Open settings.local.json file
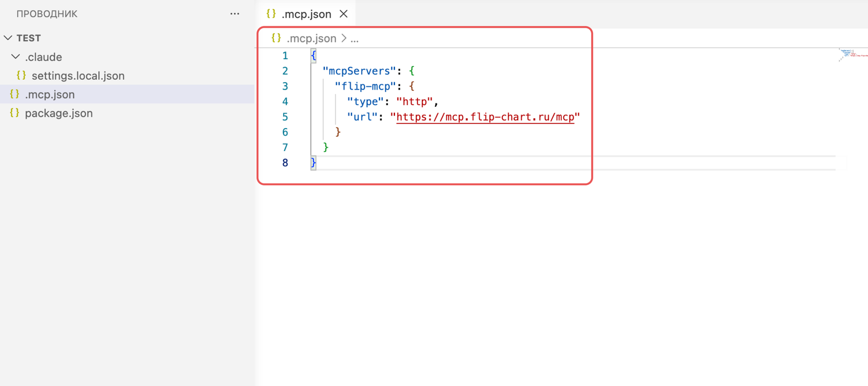868x386 pixels. tap(78, 76)
